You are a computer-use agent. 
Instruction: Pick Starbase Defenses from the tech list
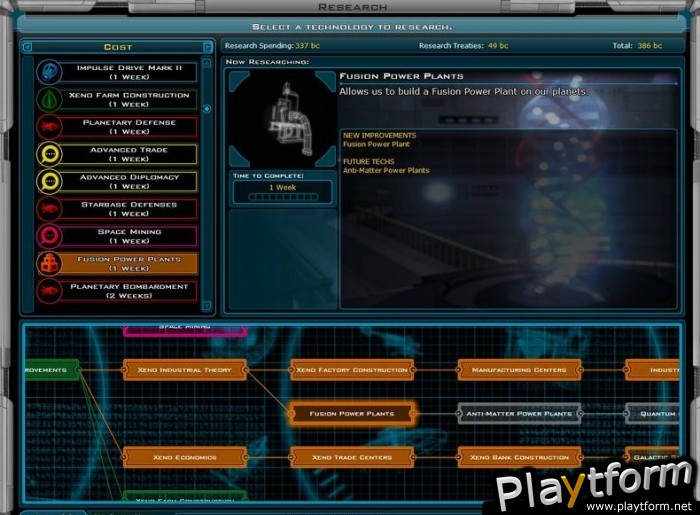point(117,208)
